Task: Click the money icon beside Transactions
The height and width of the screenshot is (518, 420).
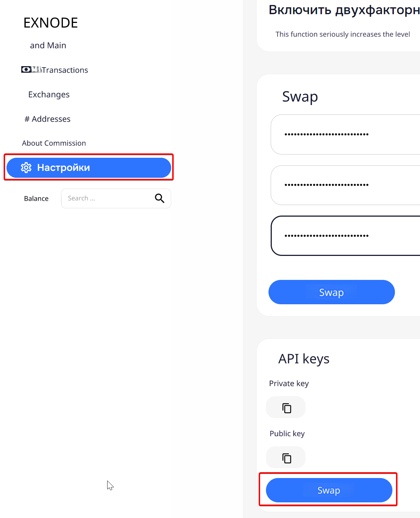Action: (27, 69)
